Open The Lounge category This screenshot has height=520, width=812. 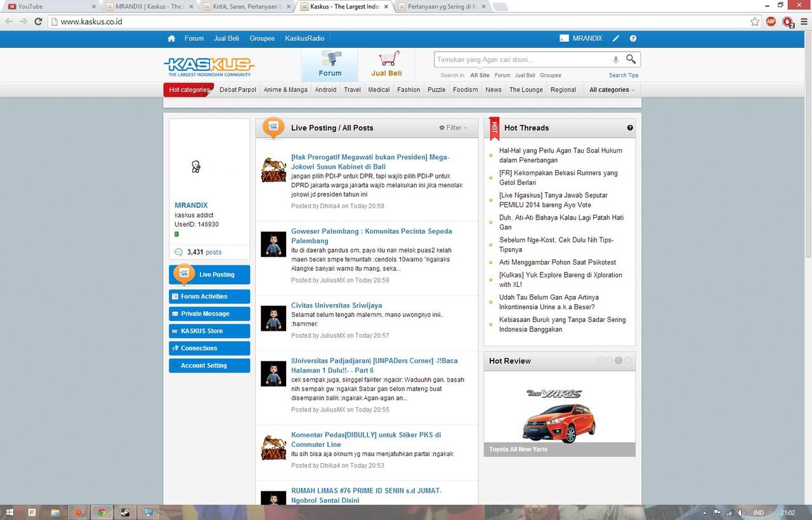(526, 90)
